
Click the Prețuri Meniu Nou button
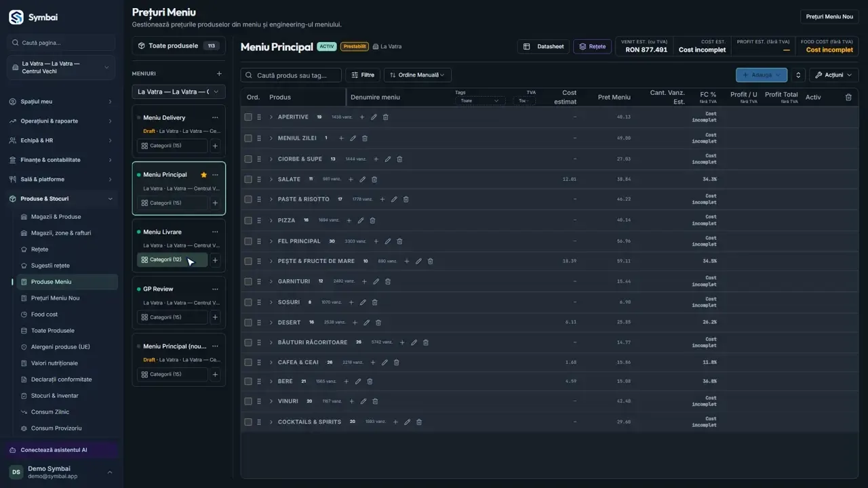[x=829, y=16]
